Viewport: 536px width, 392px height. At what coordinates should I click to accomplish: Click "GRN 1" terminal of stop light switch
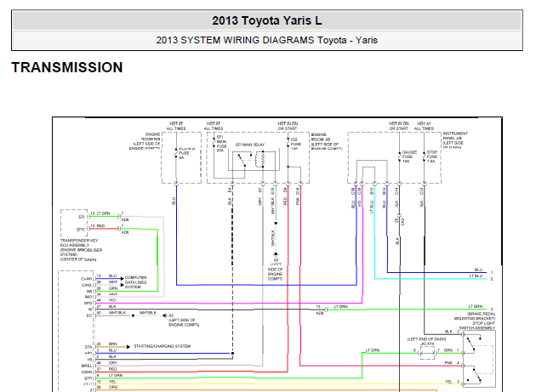452,350
